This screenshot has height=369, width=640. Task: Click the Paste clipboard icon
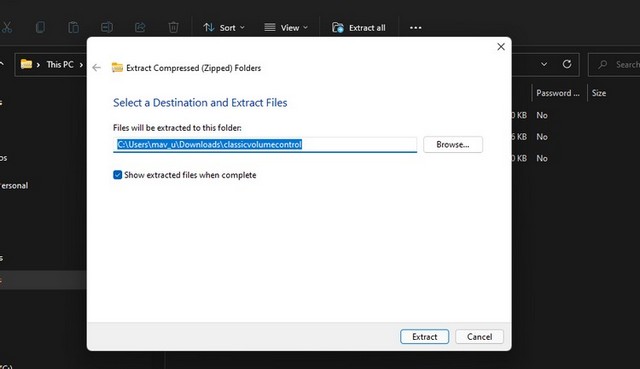click(73, 27)
